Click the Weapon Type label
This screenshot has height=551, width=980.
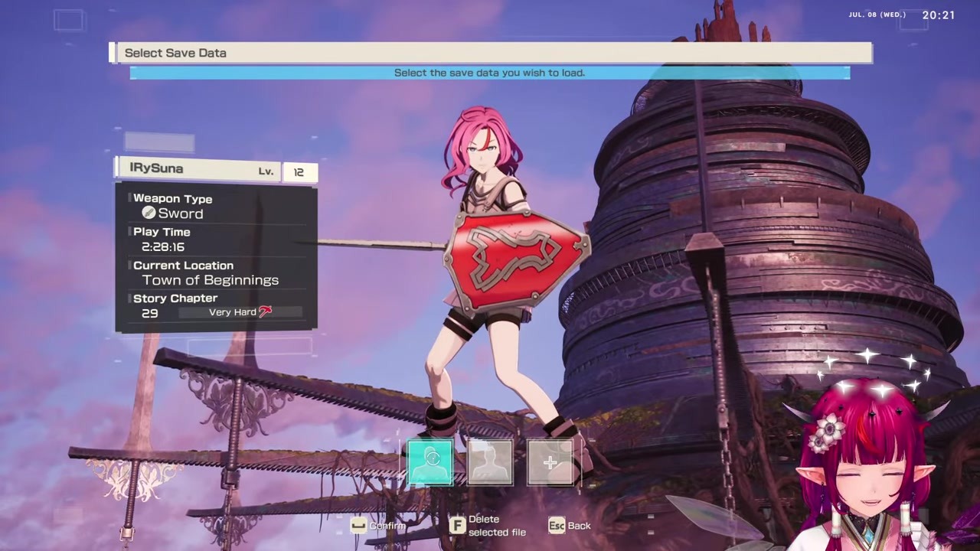[x=173, y=199]
